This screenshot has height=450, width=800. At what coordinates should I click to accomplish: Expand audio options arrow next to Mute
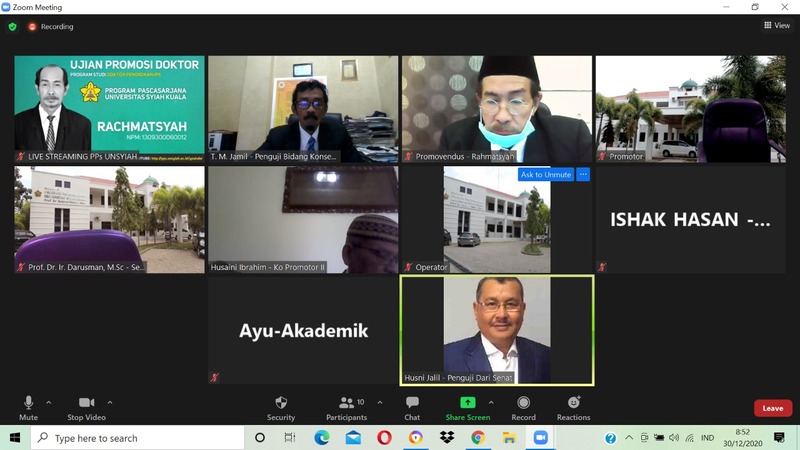[x=49, y=403]
